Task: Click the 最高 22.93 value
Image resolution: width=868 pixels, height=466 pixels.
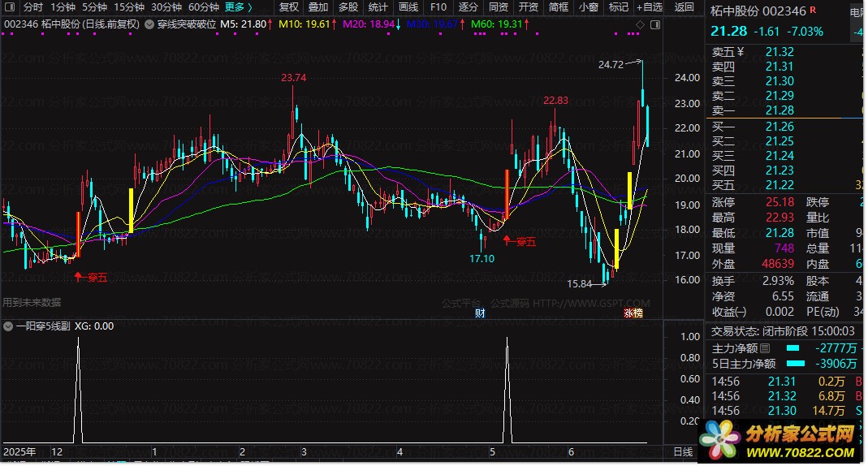Action: pyautogui.click(x=780, y=218)
